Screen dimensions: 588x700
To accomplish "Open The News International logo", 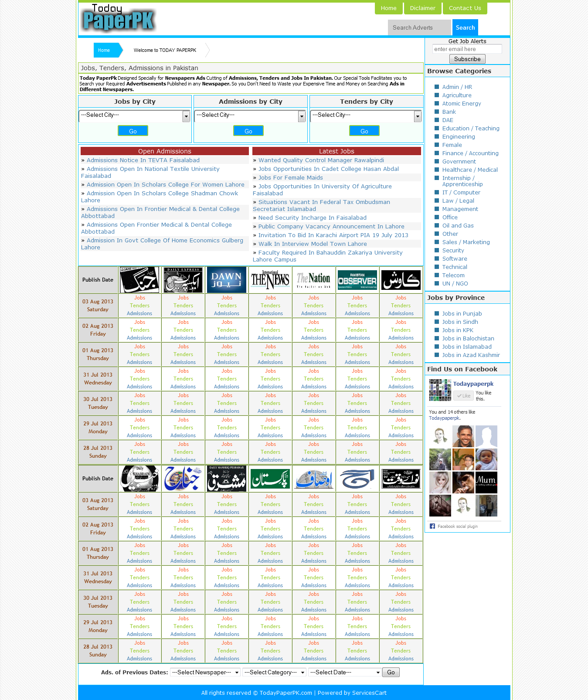I will pyautogui.click(x=270, y=280).
